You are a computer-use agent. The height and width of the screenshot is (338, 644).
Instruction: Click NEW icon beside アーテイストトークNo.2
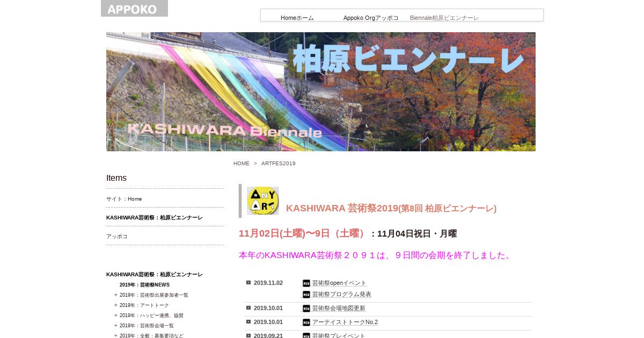[306, 322]
